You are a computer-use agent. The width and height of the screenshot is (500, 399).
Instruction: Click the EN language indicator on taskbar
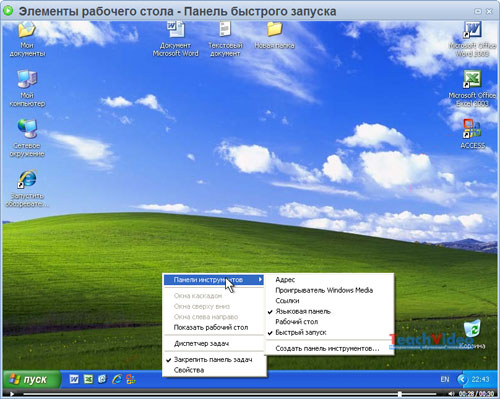tap(445, 379)
